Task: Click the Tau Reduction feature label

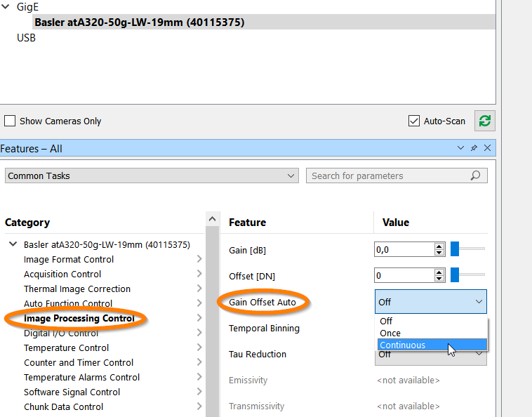Action: tap(257, 354)
